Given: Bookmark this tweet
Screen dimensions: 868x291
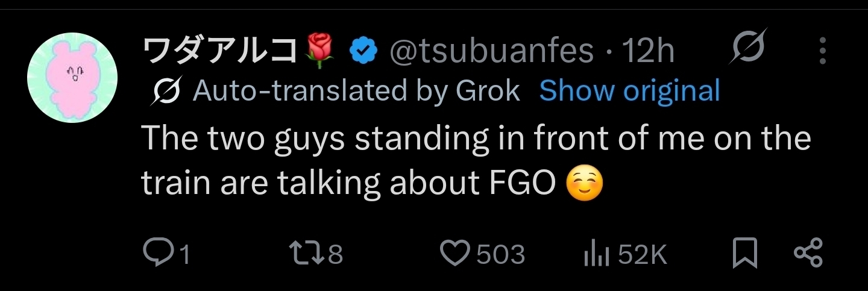Looking at the screenshot, I should [x=744, y=253].
